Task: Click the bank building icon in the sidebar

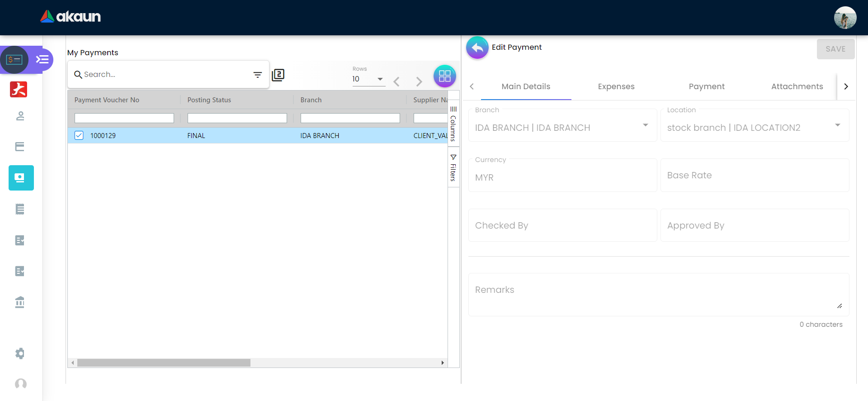Action: pos(20,302)
